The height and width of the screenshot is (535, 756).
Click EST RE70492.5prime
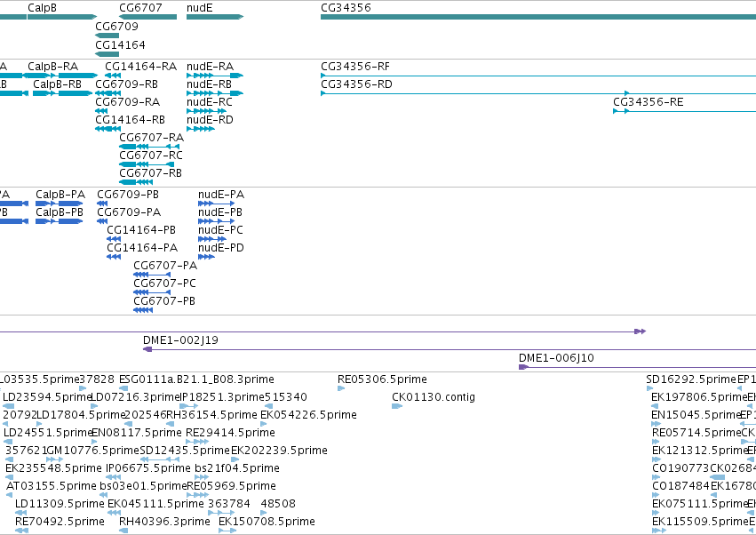(x=60, y=522)
